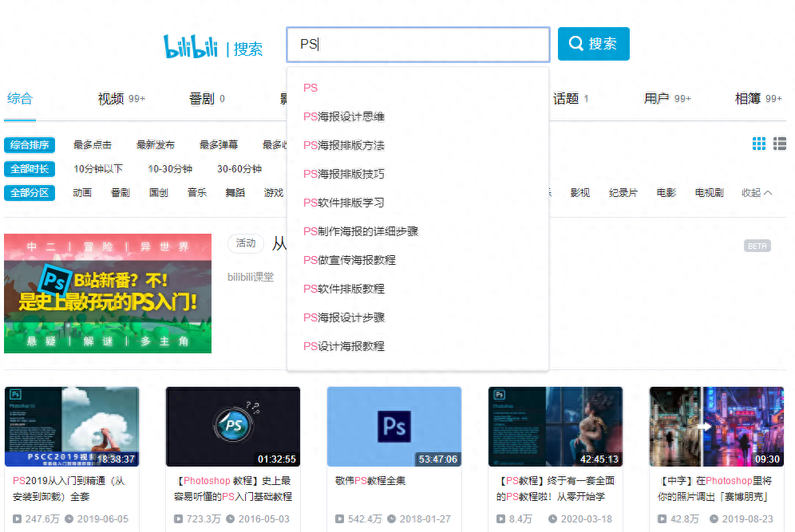Screen dimensions: 795x532
Task: Open cyberpunk video thumbnail 09:30
Action: (717, 427)
